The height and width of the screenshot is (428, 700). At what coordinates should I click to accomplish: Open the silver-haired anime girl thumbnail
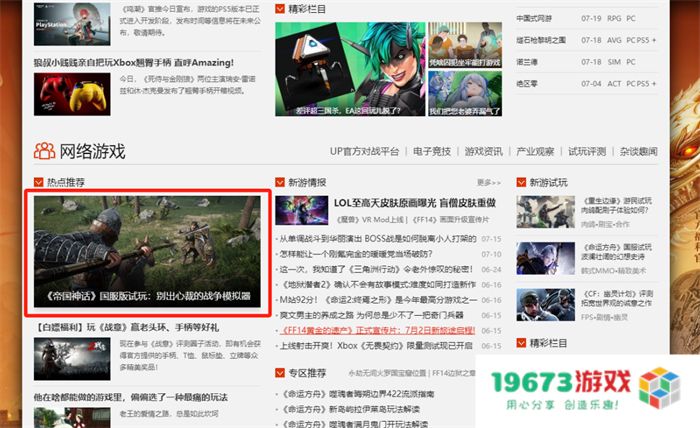(465, 94)
